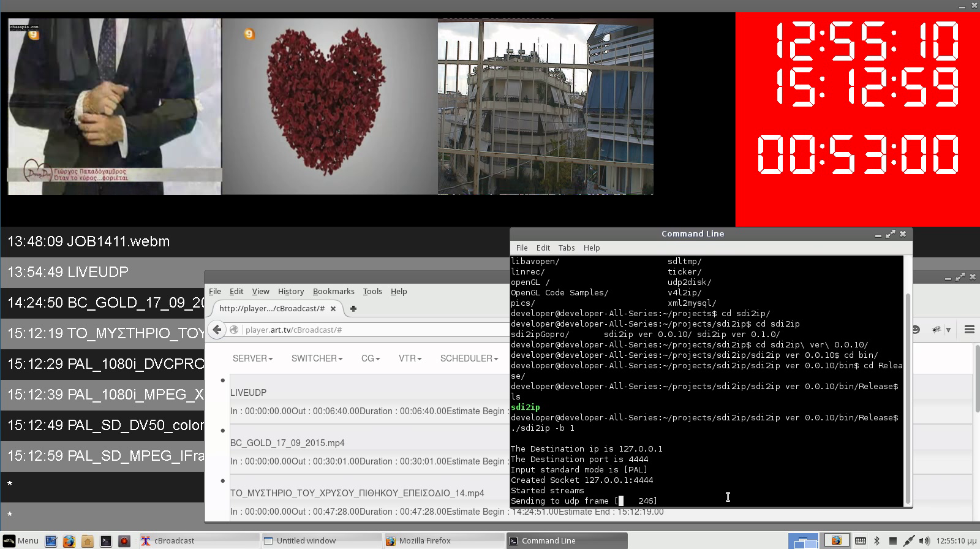
Task: Expand the SCHEDULER dropdown menu
Action: click(469, 358)
